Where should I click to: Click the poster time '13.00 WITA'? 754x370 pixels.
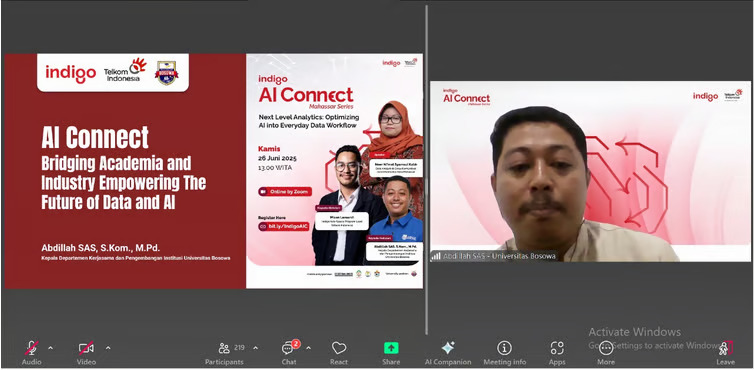(x=275, y=168)
